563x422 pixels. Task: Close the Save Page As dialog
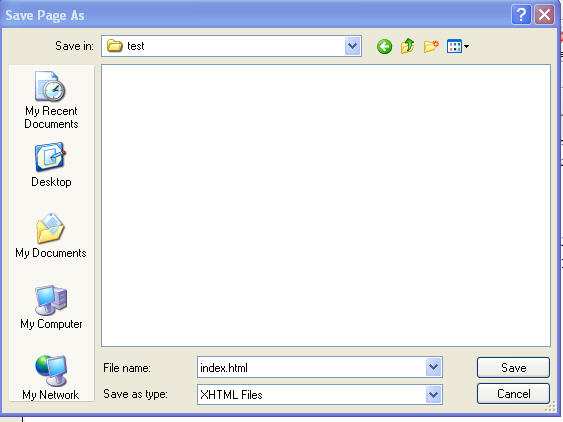click(x=544, y=15)
